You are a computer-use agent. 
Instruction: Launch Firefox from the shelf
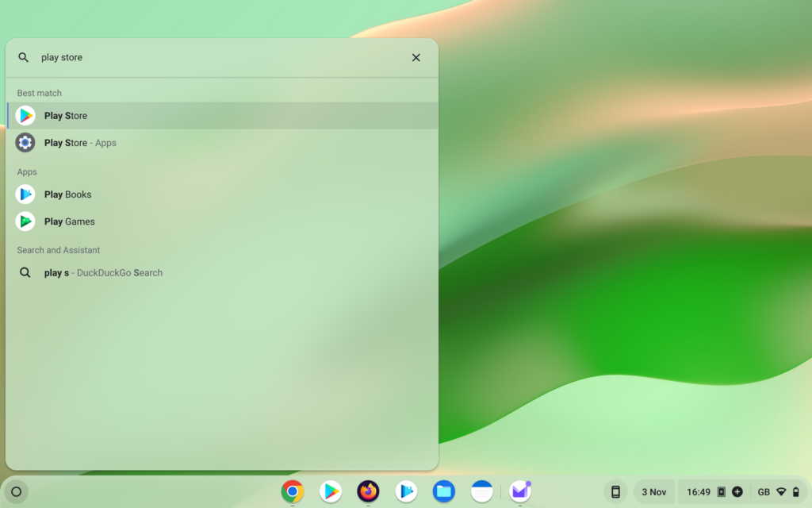coord(368,491)
